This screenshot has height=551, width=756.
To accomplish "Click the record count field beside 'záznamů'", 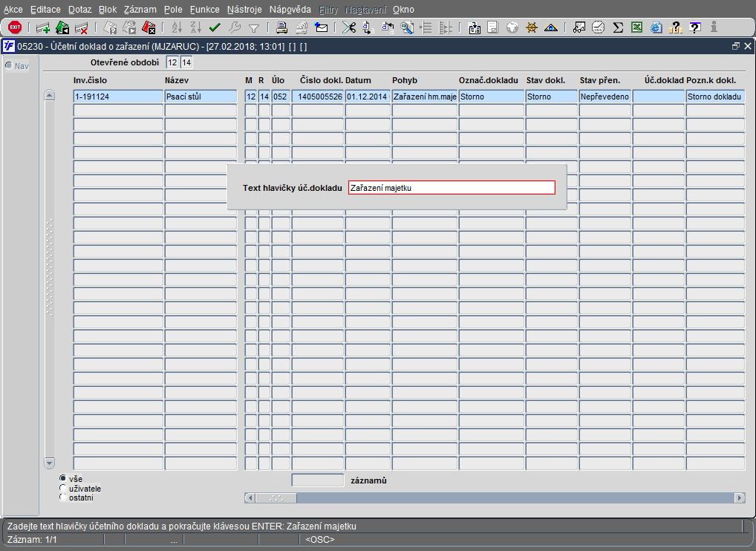I will [318, 480].
